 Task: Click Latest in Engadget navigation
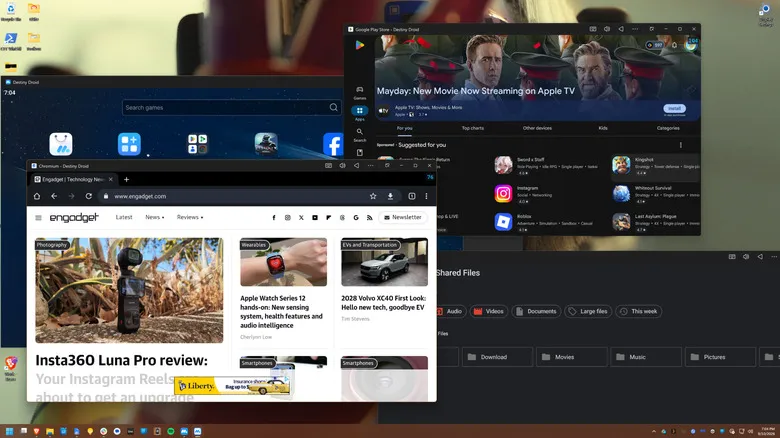(124, 217)
